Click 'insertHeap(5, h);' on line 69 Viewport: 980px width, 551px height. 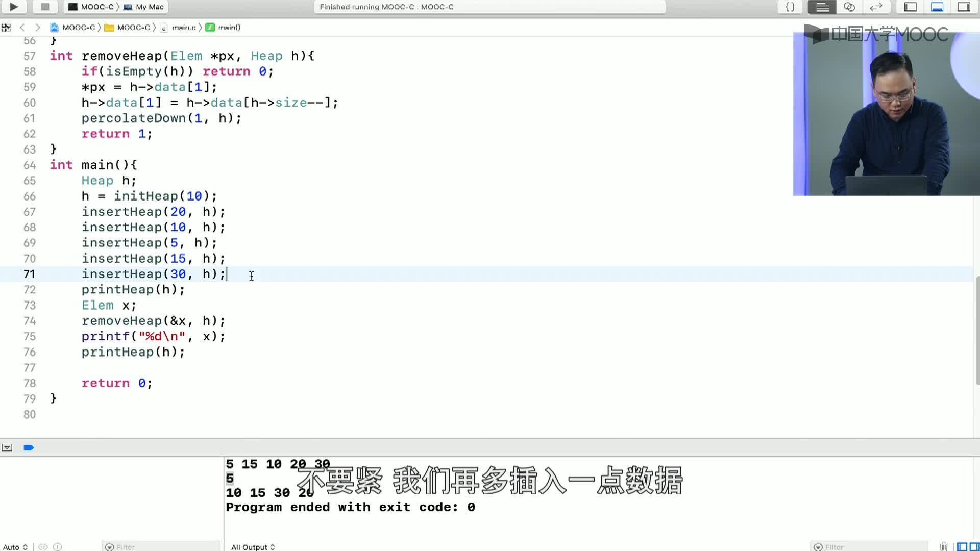pyautogui.click(x=149, y=243)
